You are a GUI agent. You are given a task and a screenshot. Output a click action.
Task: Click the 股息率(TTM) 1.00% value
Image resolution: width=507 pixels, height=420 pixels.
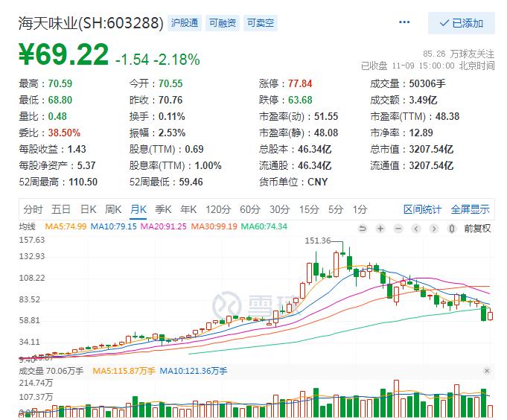(208, 165)
